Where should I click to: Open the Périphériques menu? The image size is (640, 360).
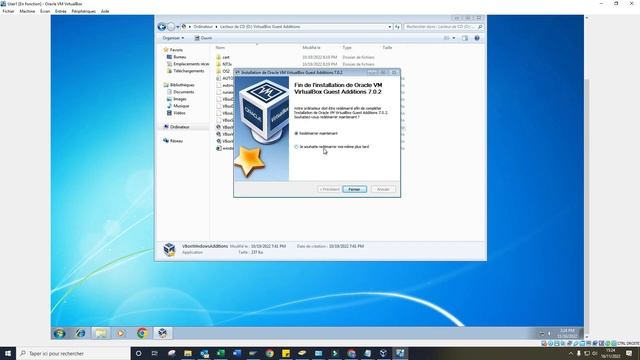pos(84,11)
